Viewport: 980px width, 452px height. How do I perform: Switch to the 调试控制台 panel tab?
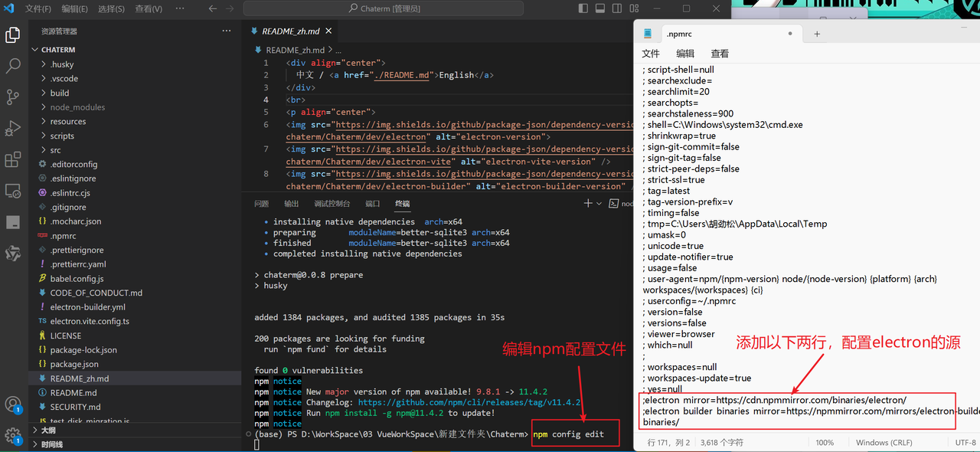[332, 204]
